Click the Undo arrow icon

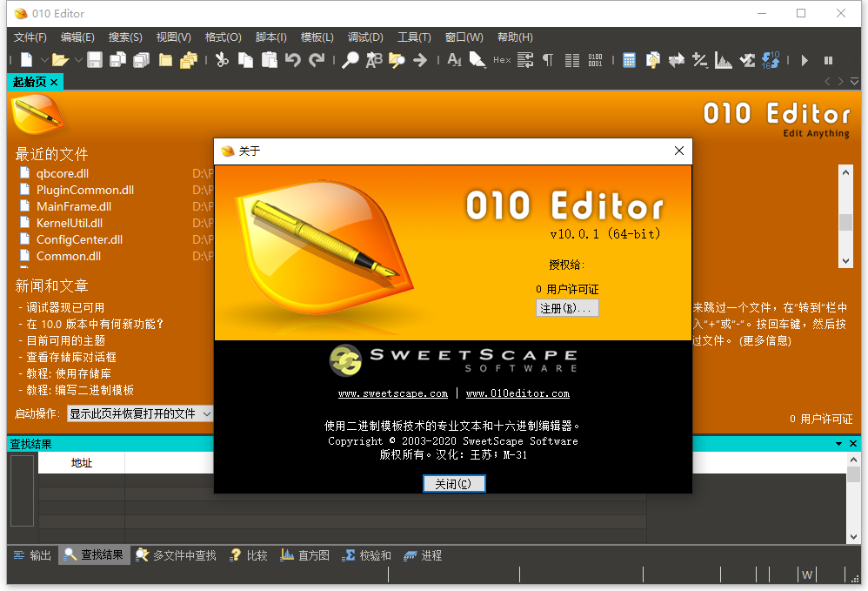pos(293,60)
